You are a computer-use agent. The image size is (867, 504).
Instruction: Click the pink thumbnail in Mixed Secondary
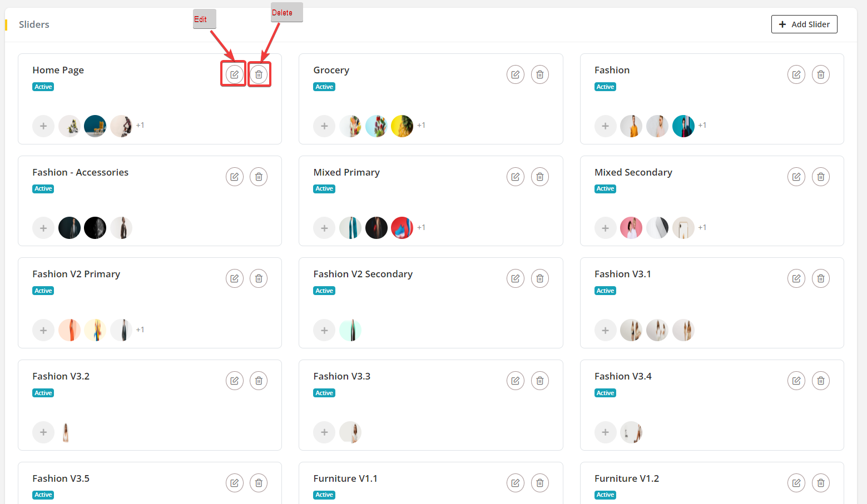point(631,228)
